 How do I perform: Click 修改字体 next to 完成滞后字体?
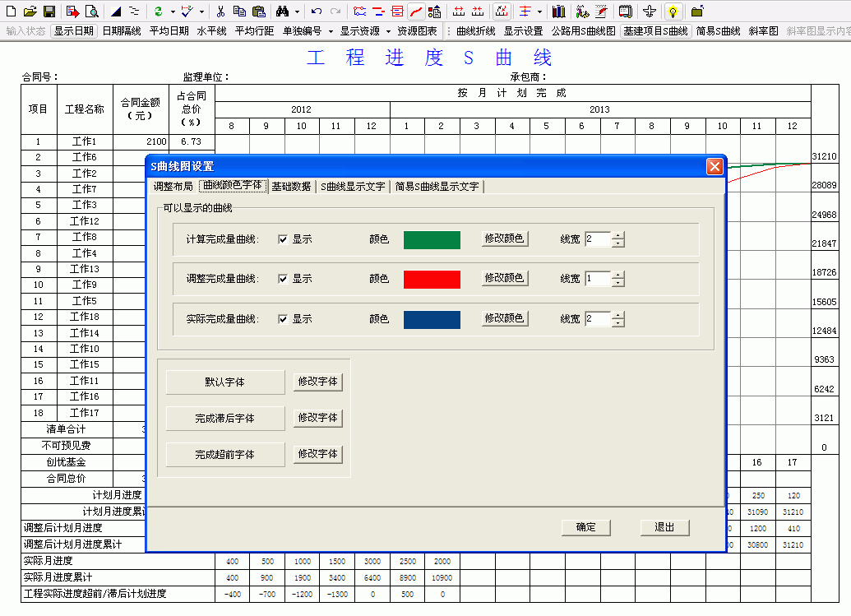coord(318,419)
